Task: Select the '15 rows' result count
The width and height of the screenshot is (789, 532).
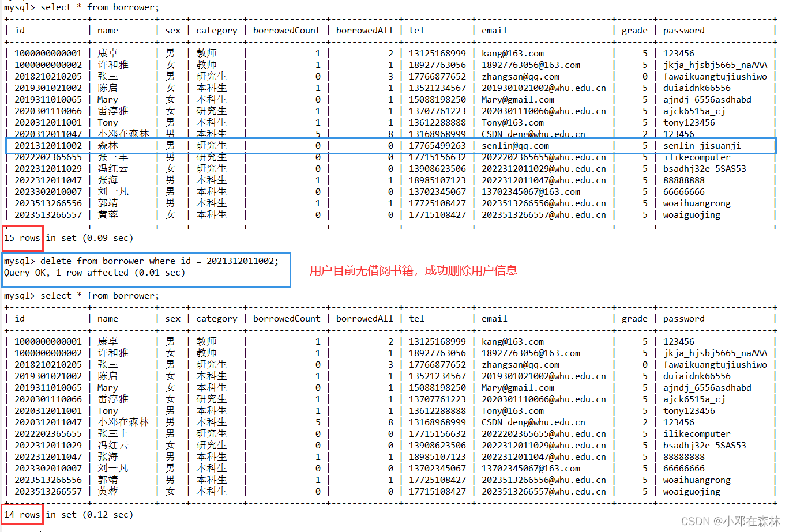Action: click(x=22, y=238)
